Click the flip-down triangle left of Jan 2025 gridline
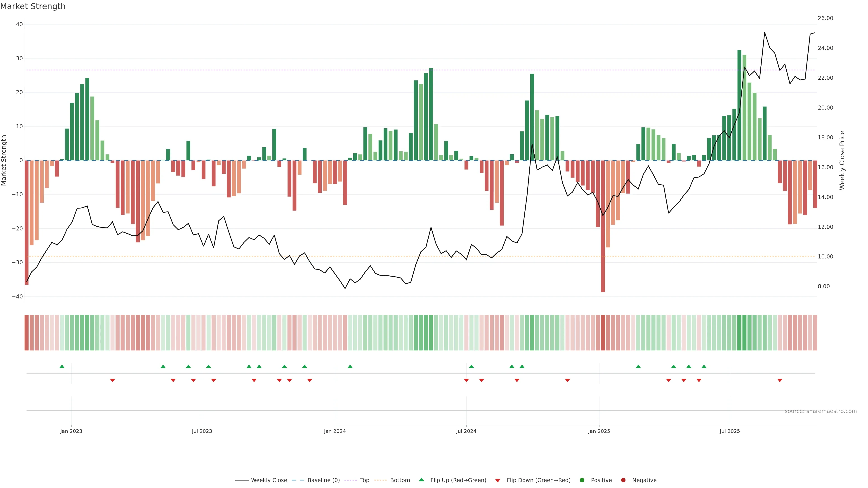 pyautogui.click(x=567, y=380)
